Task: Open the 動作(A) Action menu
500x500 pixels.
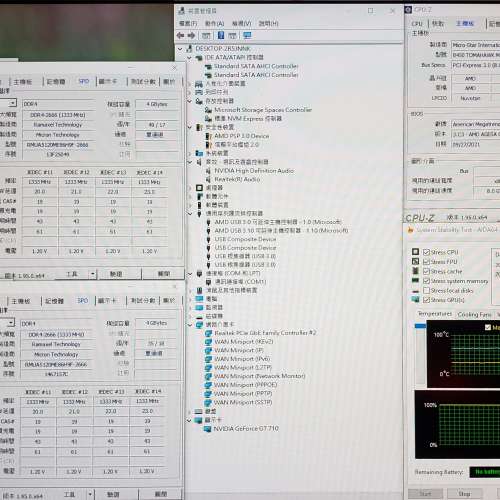Action: [x=214, y=23]
